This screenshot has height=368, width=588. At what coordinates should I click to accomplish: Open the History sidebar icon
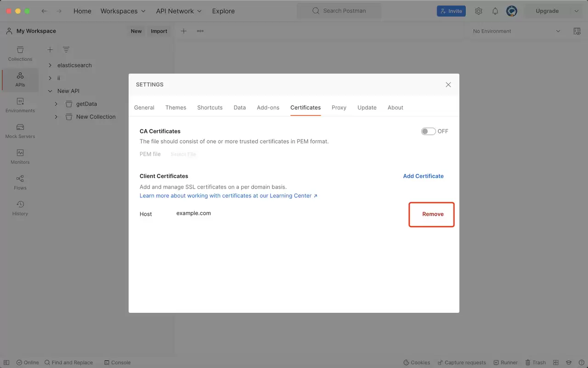pyautogui.click(x=20, y=208)
